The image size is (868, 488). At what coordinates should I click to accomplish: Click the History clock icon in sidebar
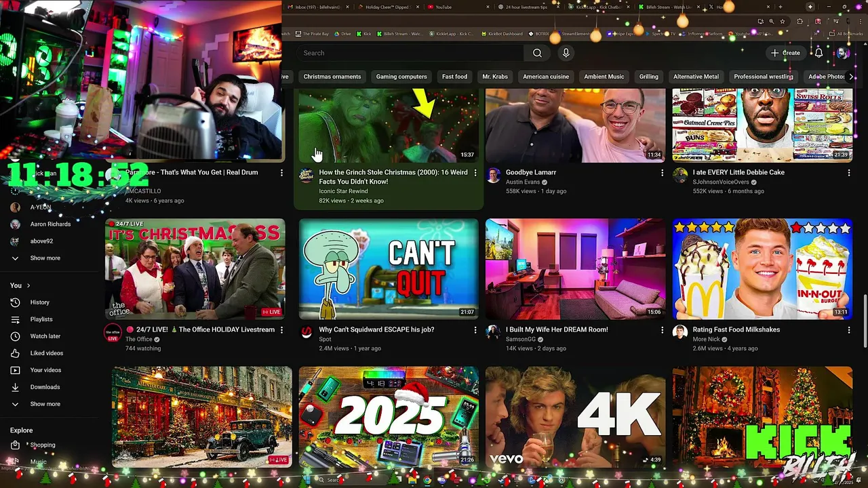[x=15, y=302]
